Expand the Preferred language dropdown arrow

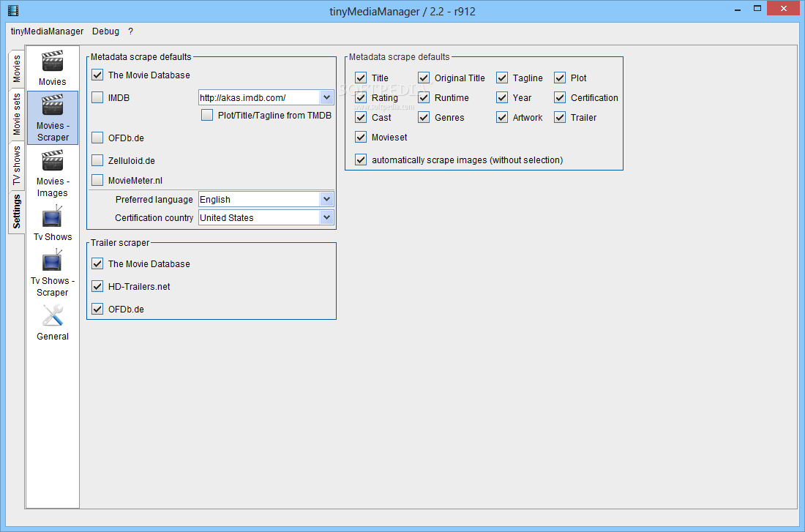tap(326, 199)
